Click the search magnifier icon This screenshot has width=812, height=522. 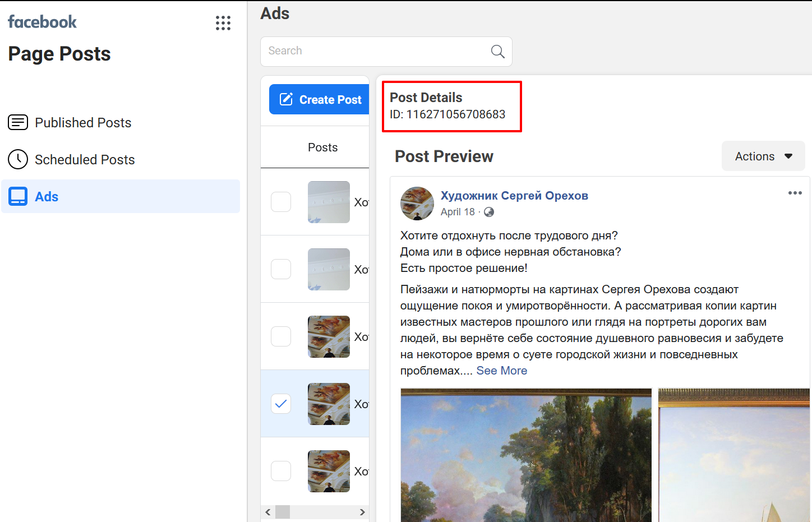point(497,51)
